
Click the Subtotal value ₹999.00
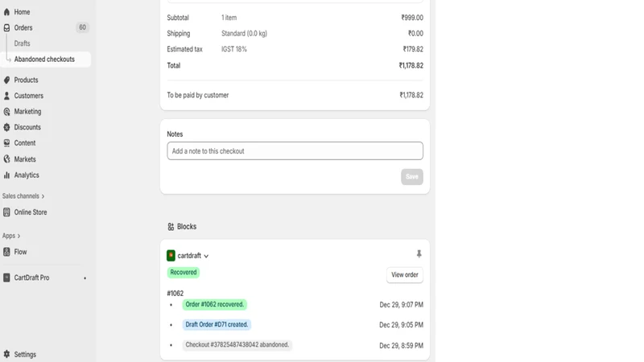click(412, 18)
